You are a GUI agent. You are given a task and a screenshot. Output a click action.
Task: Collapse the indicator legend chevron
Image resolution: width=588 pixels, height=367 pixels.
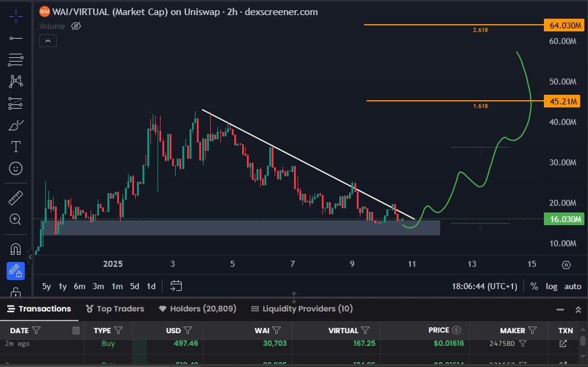click(48, 41)
